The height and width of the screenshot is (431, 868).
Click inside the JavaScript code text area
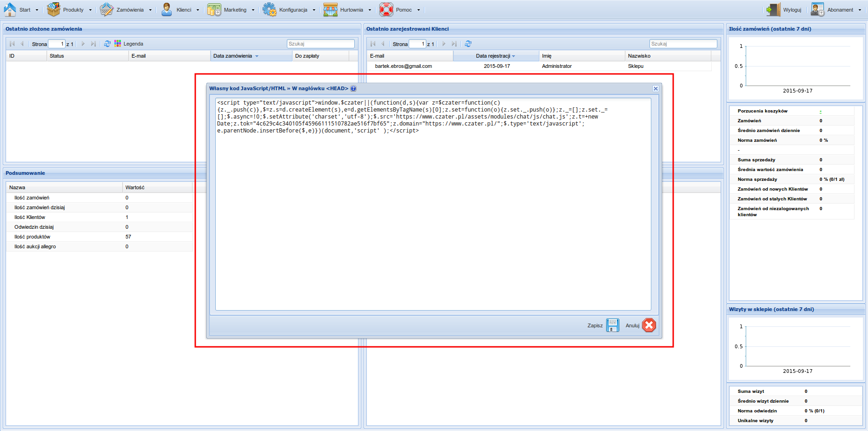(x=433, y=204)
